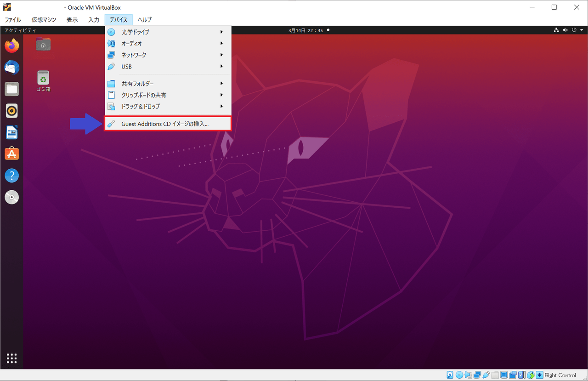Open the Files manager dock icon
This screenshot has height=381, width=588.
[x=11, y=89]
